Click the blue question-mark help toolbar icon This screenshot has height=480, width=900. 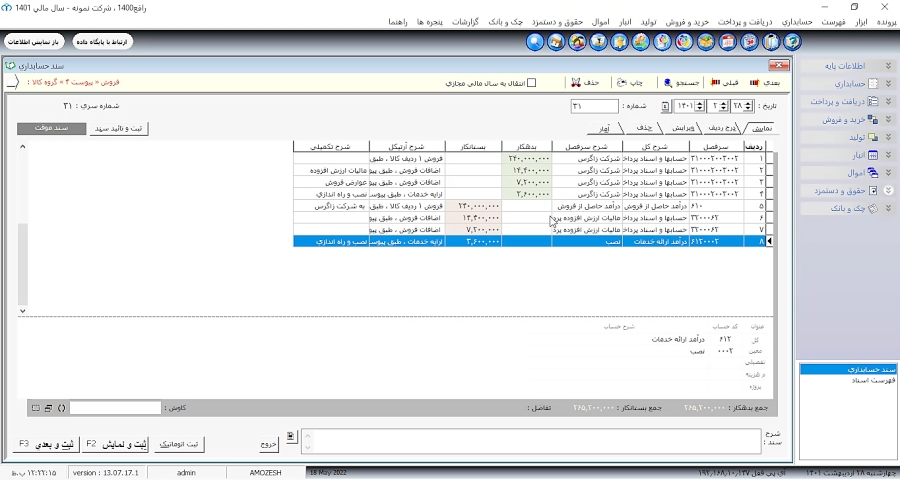793,42
